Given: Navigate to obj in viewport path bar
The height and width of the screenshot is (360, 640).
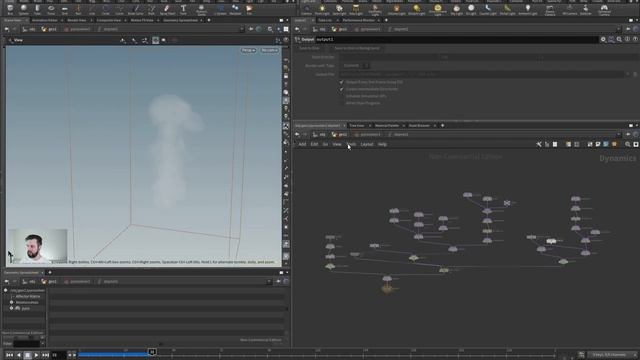Looking at the screenshot, I should 29,29.
